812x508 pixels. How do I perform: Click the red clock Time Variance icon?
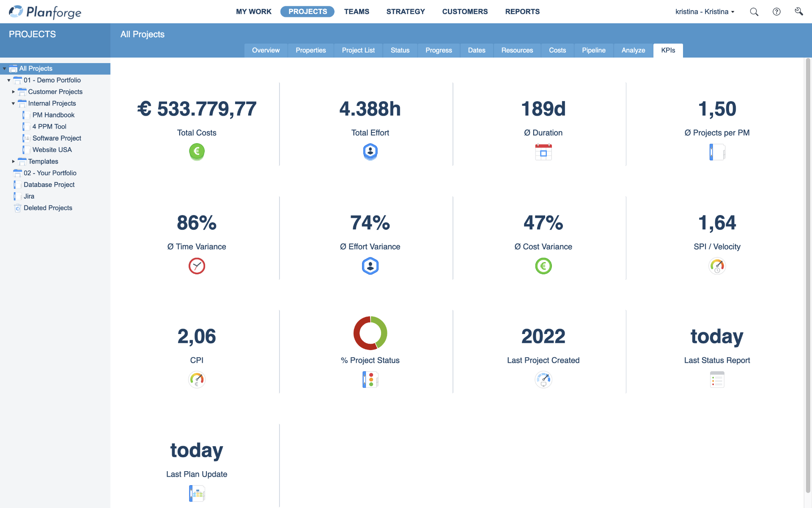197,266
